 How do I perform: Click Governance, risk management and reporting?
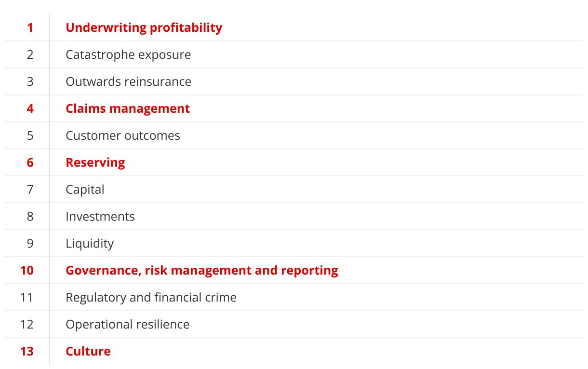coord(202,270)
